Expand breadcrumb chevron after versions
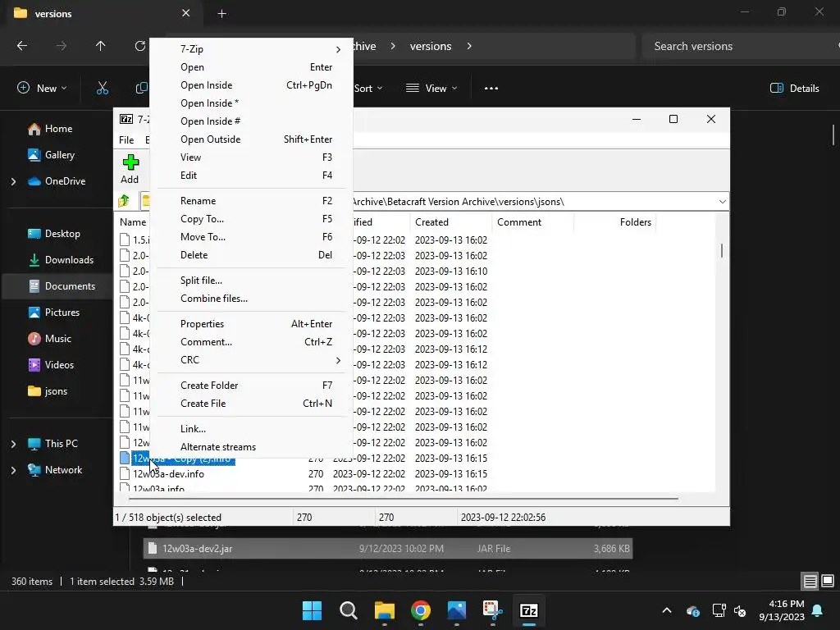This screenshot has height=630, width=840. pyautogui.click(x=469, y=46)
